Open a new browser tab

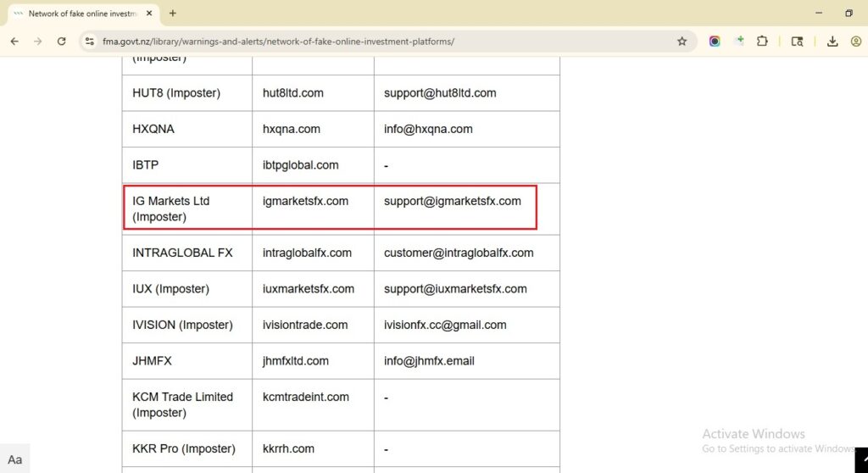pos(173,14)
